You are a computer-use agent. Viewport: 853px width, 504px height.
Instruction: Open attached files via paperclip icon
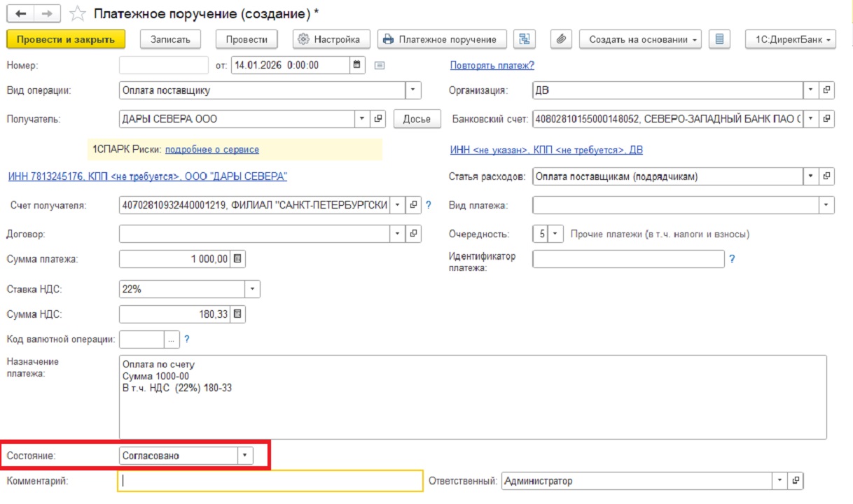point(560,39)
